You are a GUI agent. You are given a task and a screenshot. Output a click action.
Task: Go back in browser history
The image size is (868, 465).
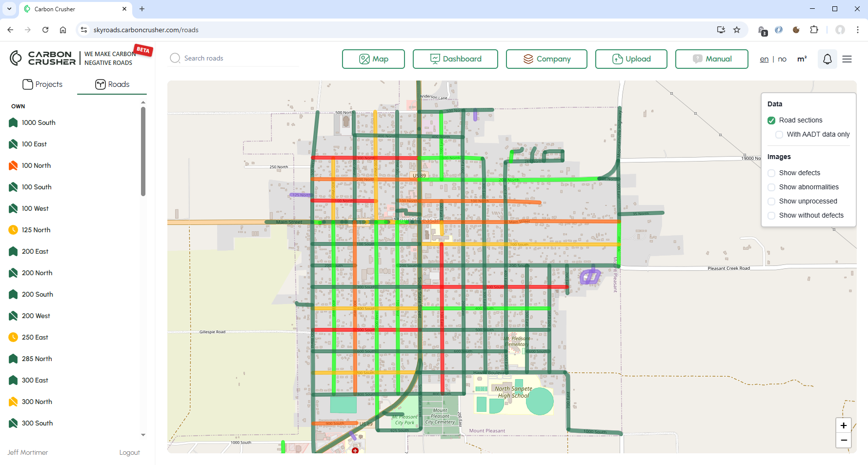point(10,30)
